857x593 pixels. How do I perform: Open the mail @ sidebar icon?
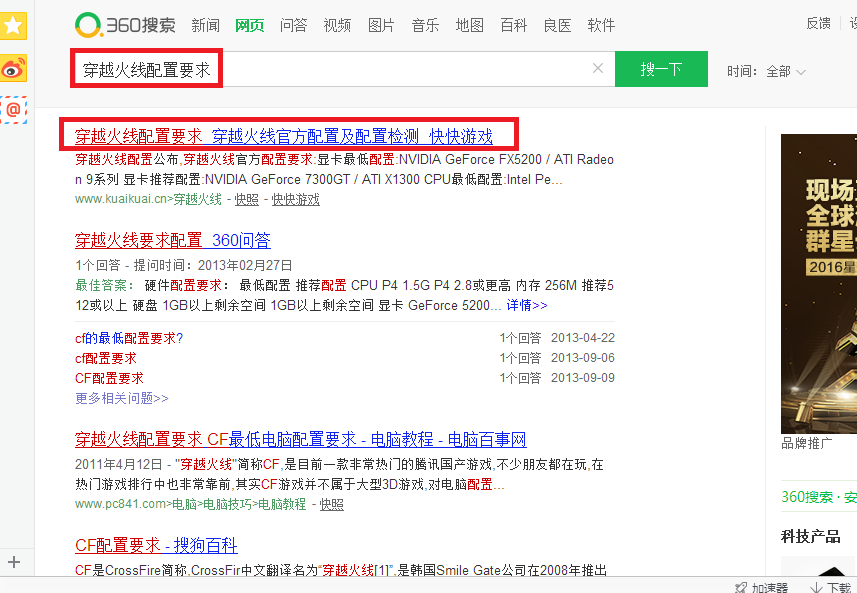point(13,110)
